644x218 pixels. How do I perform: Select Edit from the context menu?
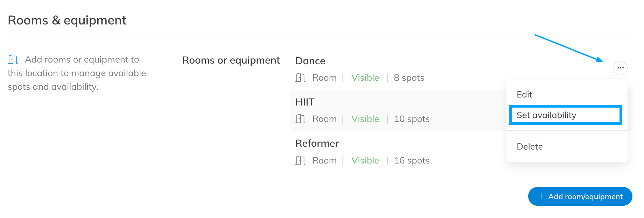pos(524,95)
